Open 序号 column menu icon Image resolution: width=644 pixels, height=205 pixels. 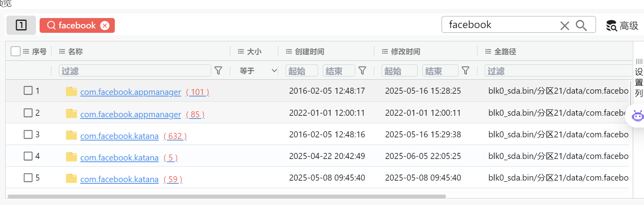pos(26,51)
